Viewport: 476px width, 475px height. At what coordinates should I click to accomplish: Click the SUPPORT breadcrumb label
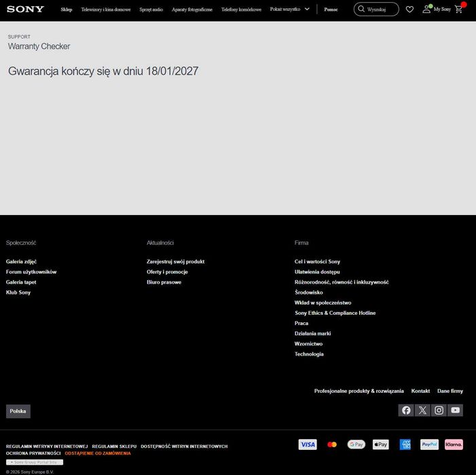(x=19, y=37)
